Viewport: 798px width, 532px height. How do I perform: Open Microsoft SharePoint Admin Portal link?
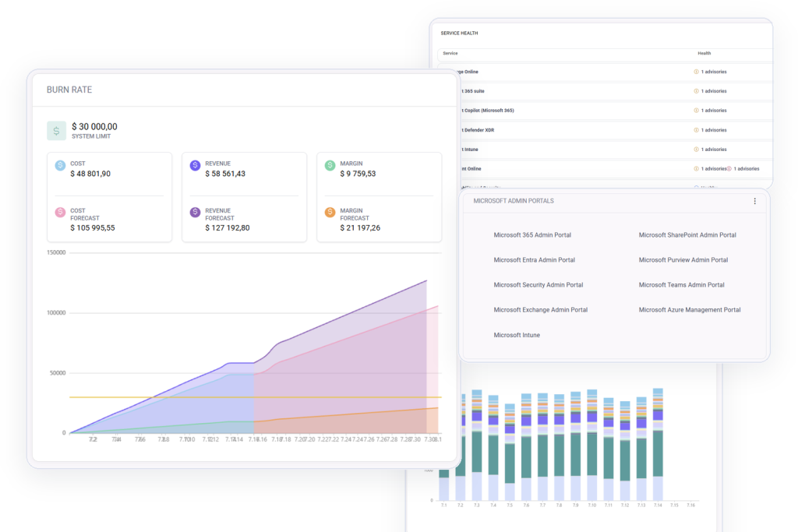coord(687,235)
